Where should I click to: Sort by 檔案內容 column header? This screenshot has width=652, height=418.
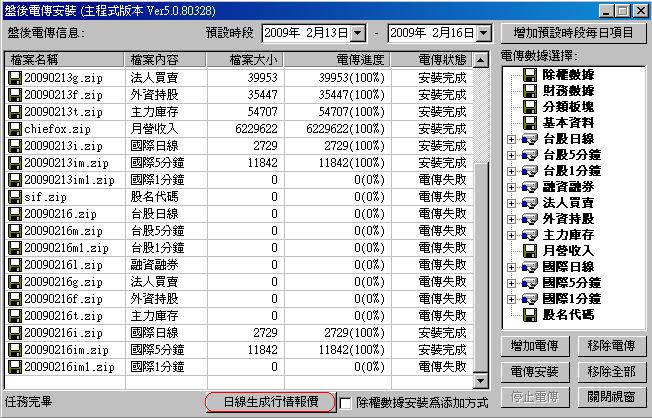tap(165, 60)
